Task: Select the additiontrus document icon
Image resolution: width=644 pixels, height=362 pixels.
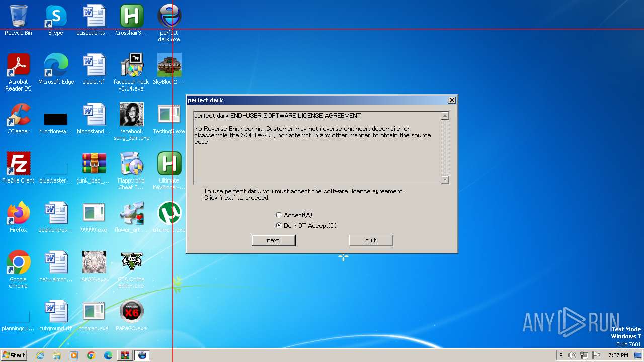Action: tap(56, 217)
